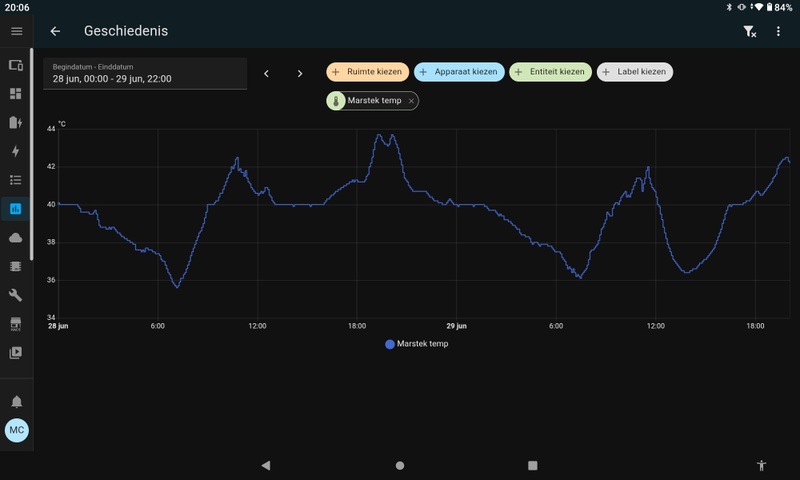The image size is (800, 480).
Task: Open the three-dot overflow menu
Action: point(779,31)
